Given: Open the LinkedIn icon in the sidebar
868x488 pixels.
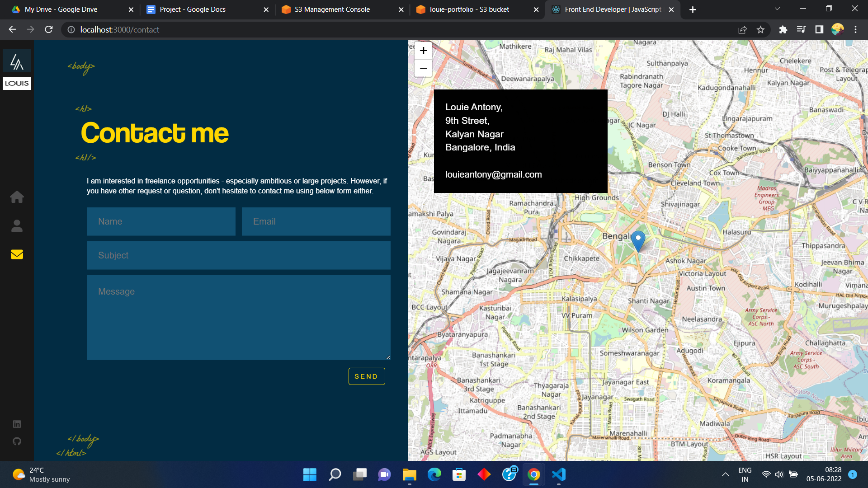Looking at the screenshot, I should [x=17, y=424].
